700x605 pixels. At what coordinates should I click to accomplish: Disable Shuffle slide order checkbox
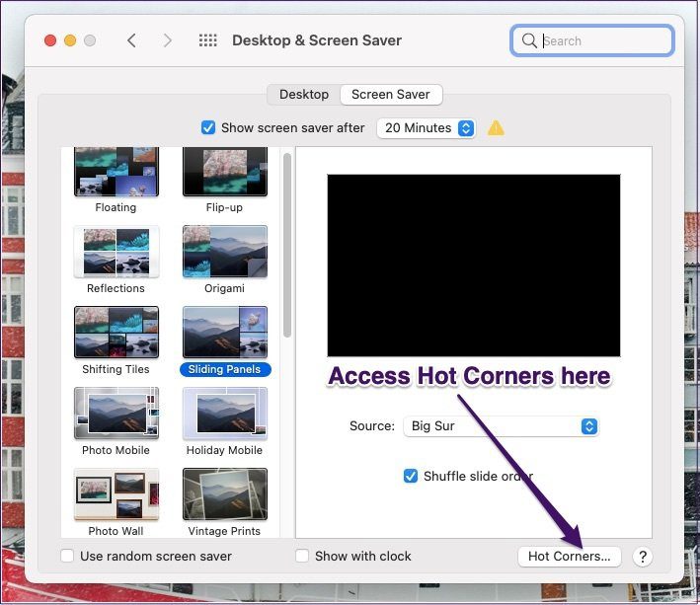(x=411, y=476)
